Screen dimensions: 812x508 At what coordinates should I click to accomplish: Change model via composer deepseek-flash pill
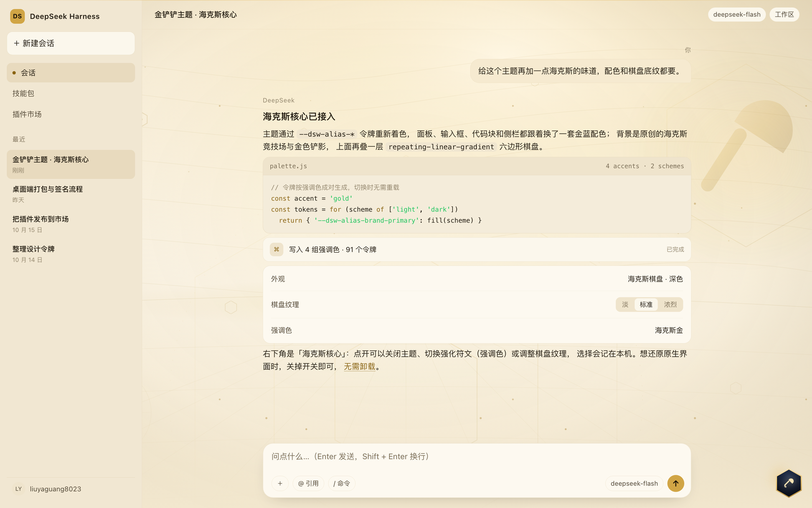point(634,484)
